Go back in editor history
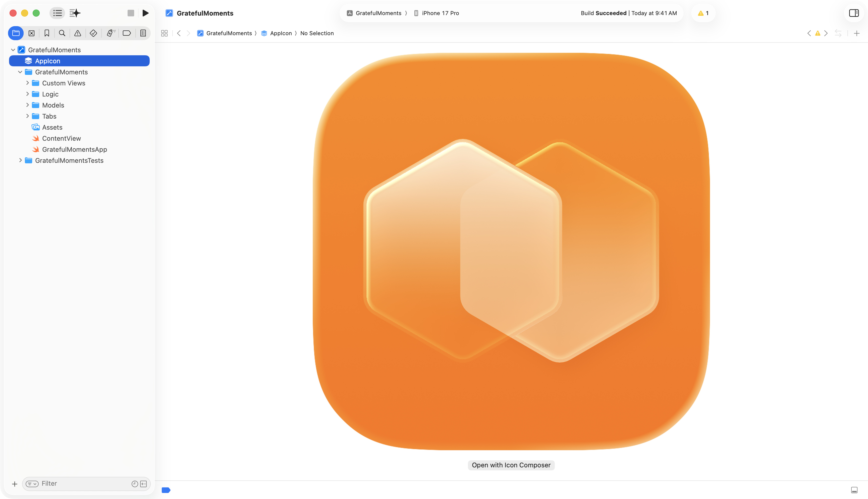This screenshot has height=499, width=868. [x=179, y=33]
